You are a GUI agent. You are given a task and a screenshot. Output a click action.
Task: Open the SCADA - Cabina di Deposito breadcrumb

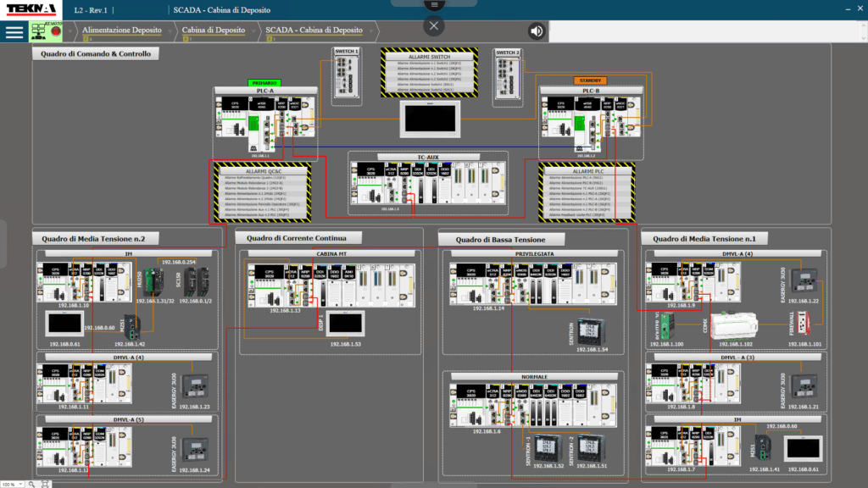[x=314, y=30]
